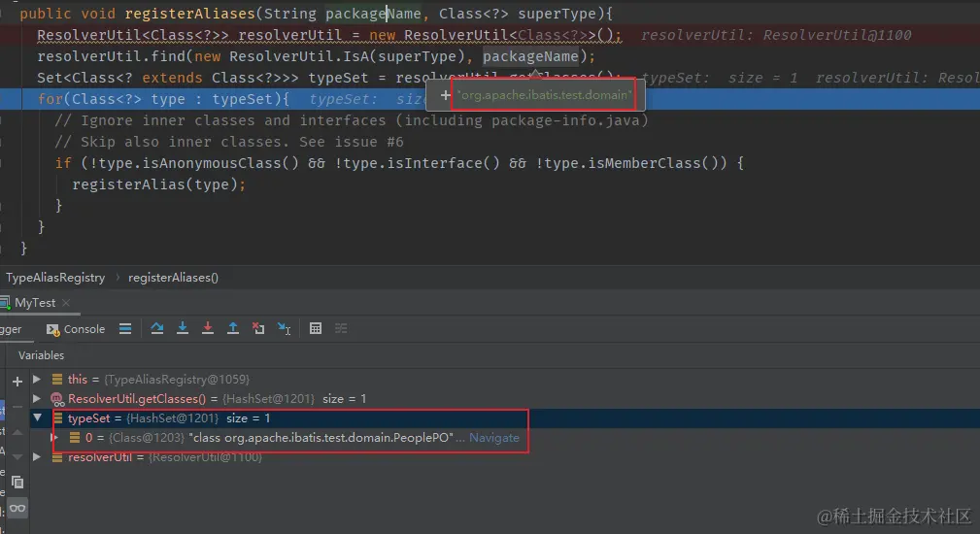
Task: Click the Drop Frame icon
Action: pyautogui.click(x=258, y=328)
